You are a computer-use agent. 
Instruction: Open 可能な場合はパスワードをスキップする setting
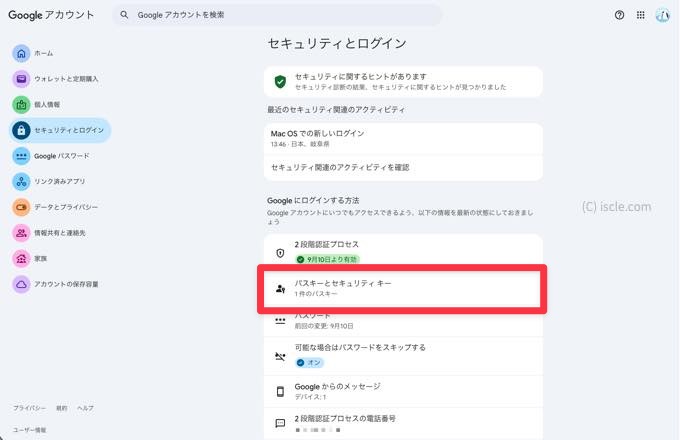tap(403, 356)
